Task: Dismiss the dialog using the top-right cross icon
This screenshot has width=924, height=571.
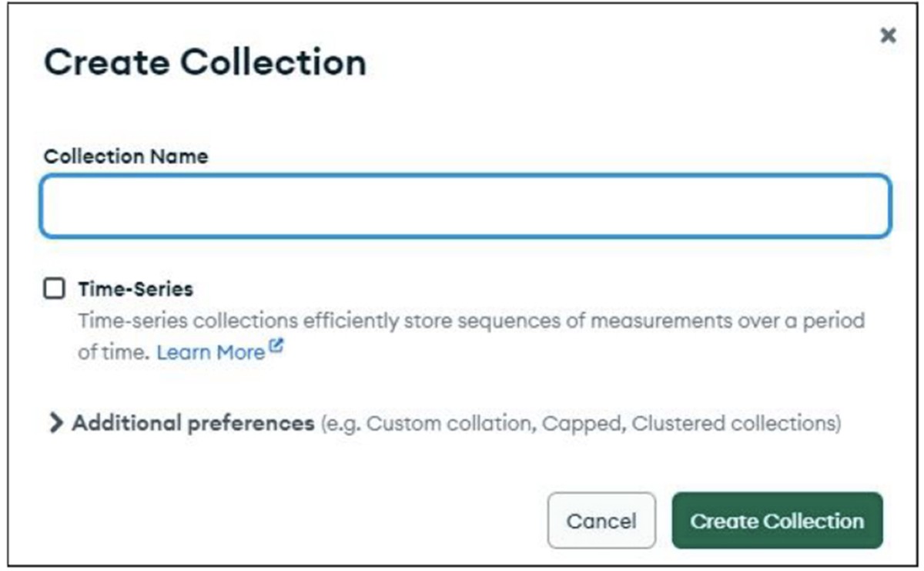Action: [x=888, y=35]
